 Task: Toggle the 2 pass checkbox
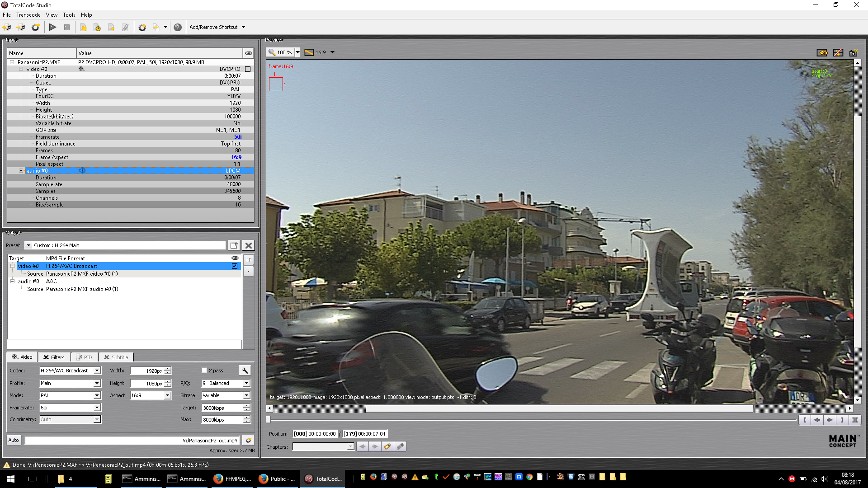coord(204,371)
